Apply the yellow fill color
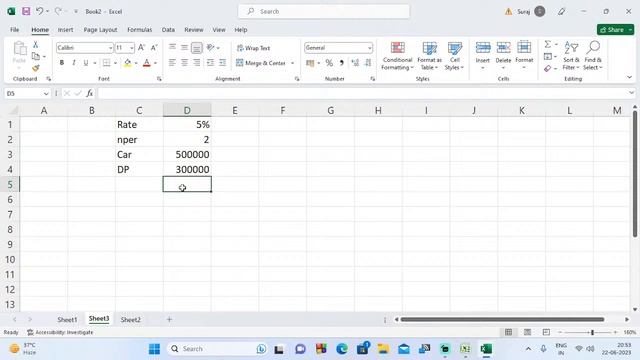Viewport: 640px width, 360px height. pos(127,63)
